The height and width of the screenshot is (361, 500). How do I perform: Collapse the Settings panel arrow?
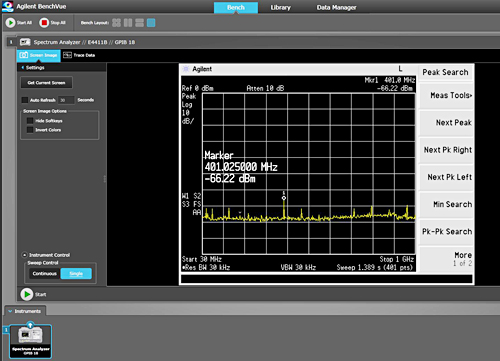(23, 67)
